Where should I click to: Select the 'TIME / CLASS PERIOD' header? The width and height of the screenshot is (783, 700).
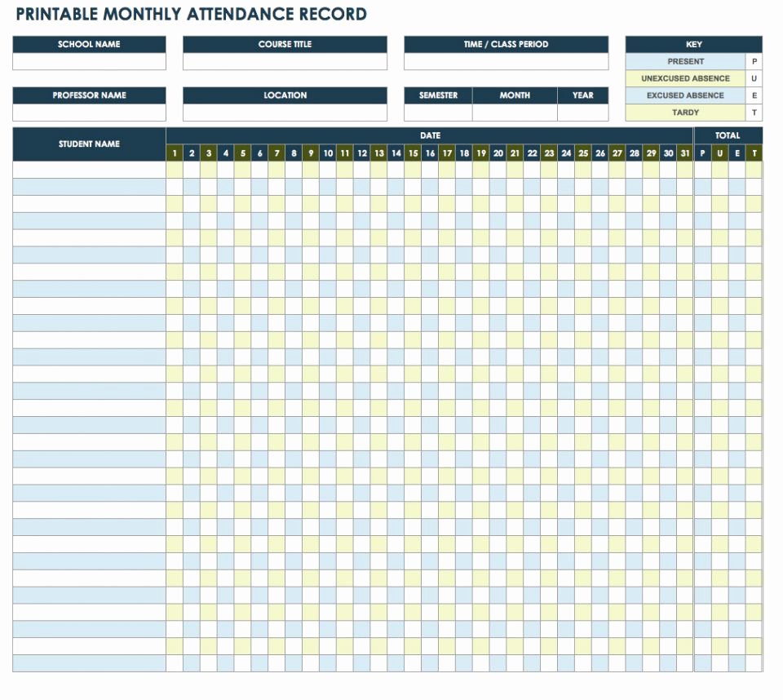point(506,45)
